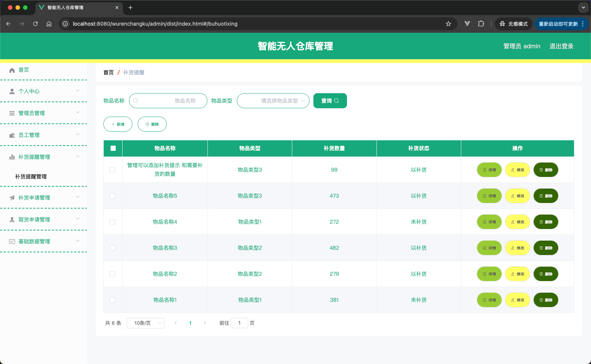Click 管理员 admin in the header
This screenshot has height=364, width=591.
522,46
